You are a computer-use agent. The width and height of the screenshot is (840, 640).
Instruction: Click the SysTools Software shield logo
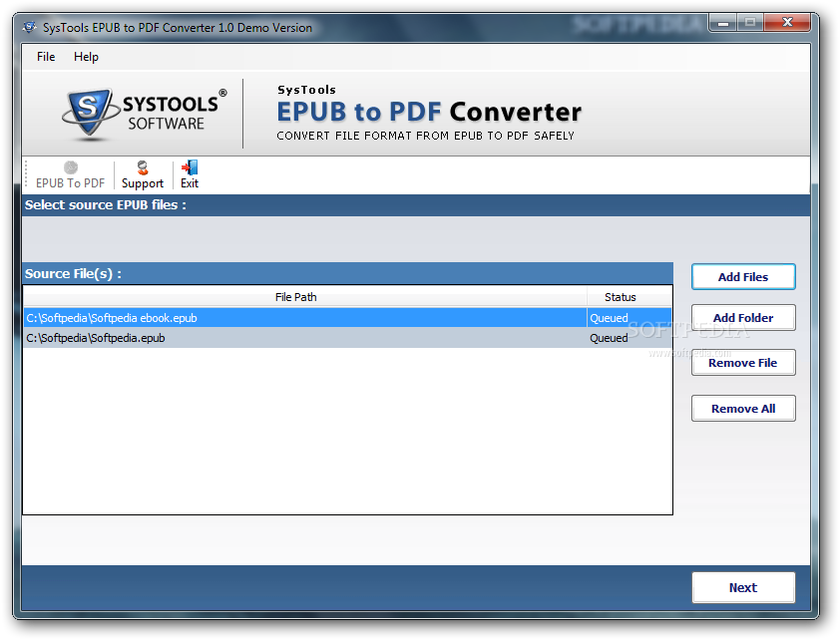(89, 113)
